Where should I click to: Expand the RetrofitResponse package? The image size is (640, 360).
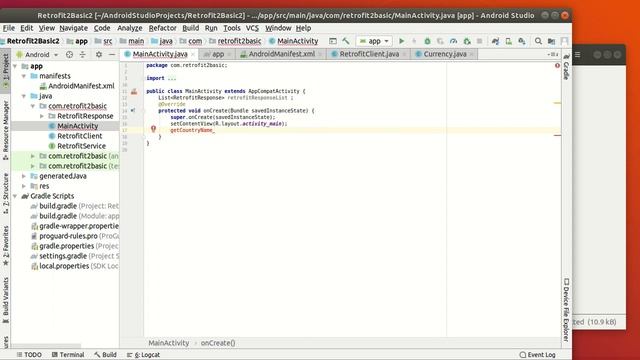click(x=42, y=116)
